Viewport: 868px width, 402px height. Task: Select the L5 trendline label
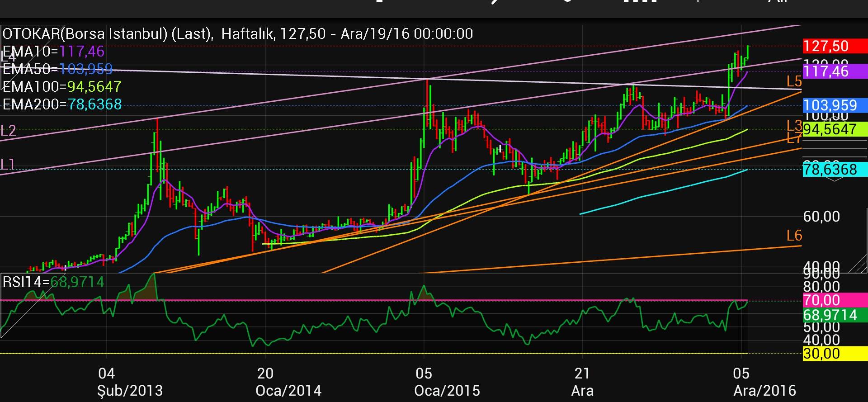pyautogui.click(x=794, y=82)
